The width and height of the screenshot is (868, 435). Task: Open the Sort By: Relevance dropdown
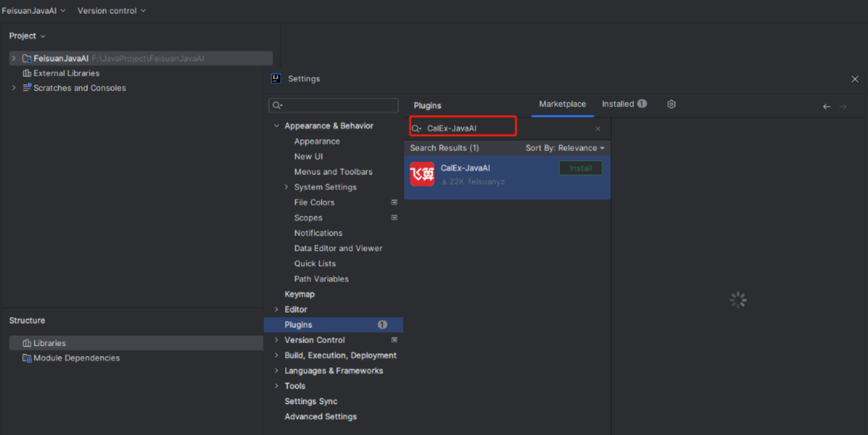click(x=565, y=148)
